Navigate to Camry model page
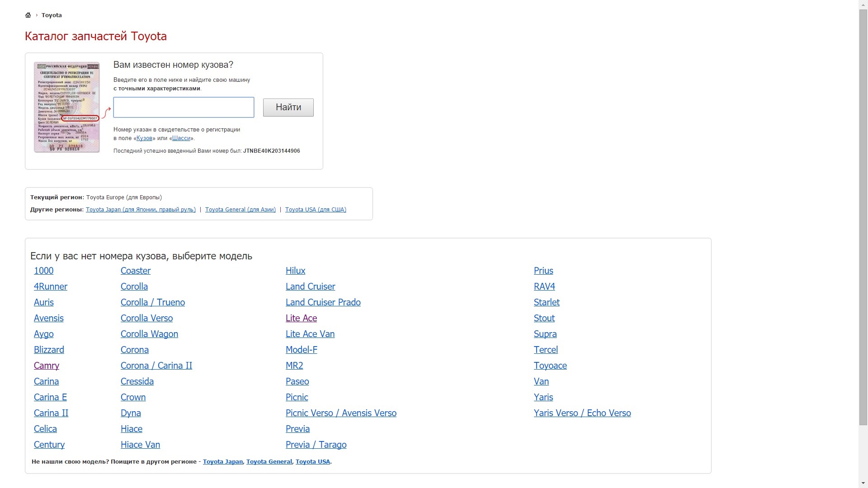 [46, 365]
